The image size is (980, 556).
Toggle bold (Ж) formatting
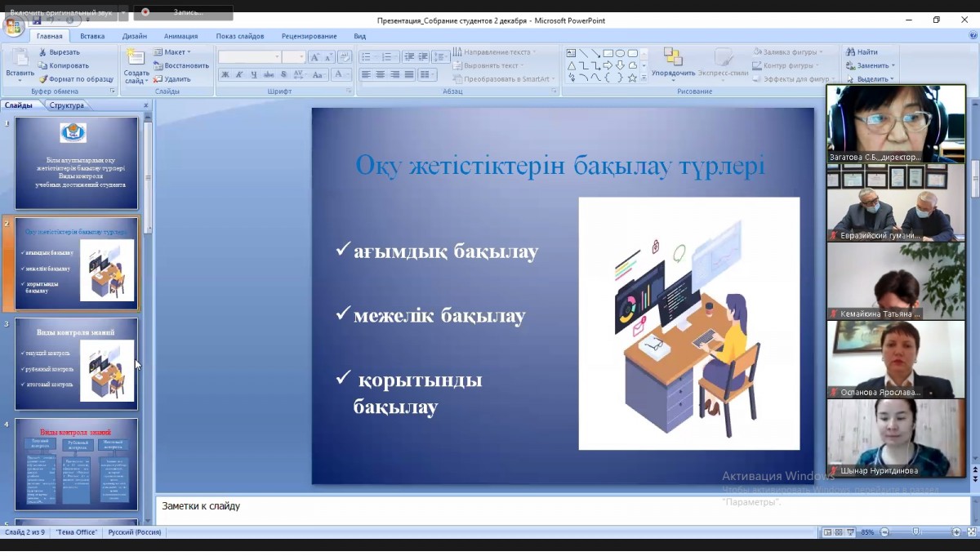225,74
